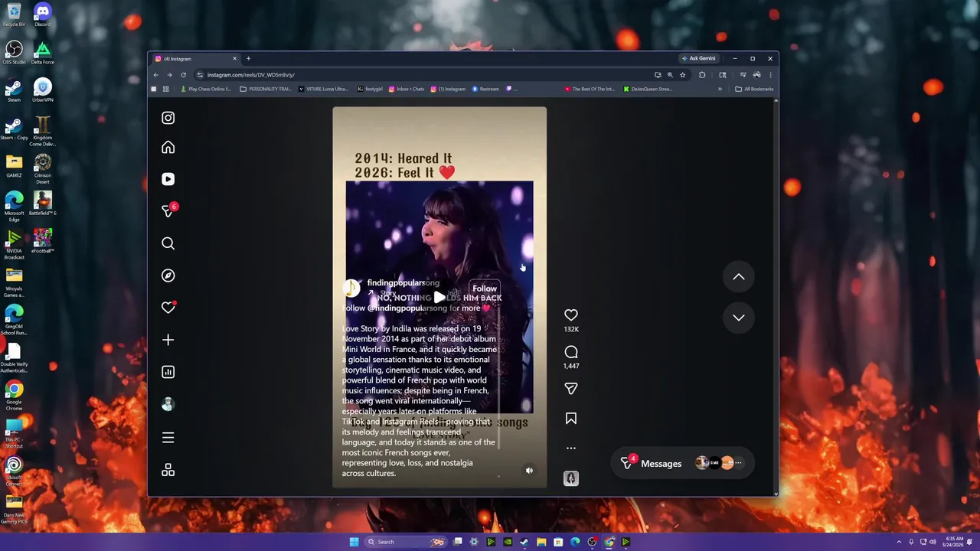Click the taskbar Search box
The width and height of the screenshot is (980, 551).
tap(406, 542)
